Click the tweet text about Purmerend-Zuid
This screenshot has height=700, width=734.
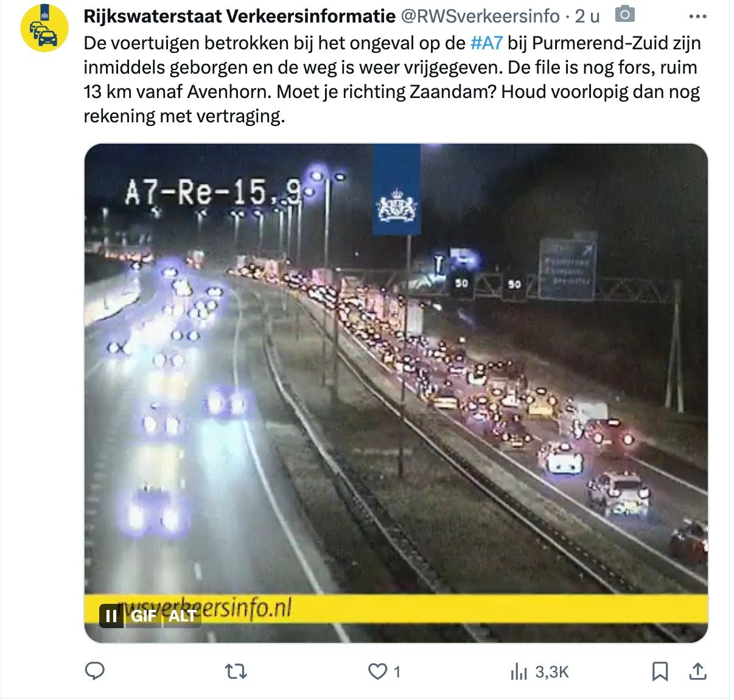click(x=392, y=80)
